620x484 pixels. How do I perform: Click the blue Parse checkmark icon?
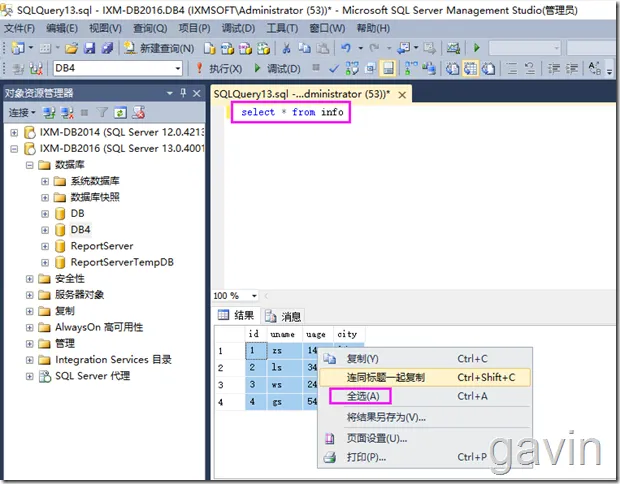pos(334,69)
